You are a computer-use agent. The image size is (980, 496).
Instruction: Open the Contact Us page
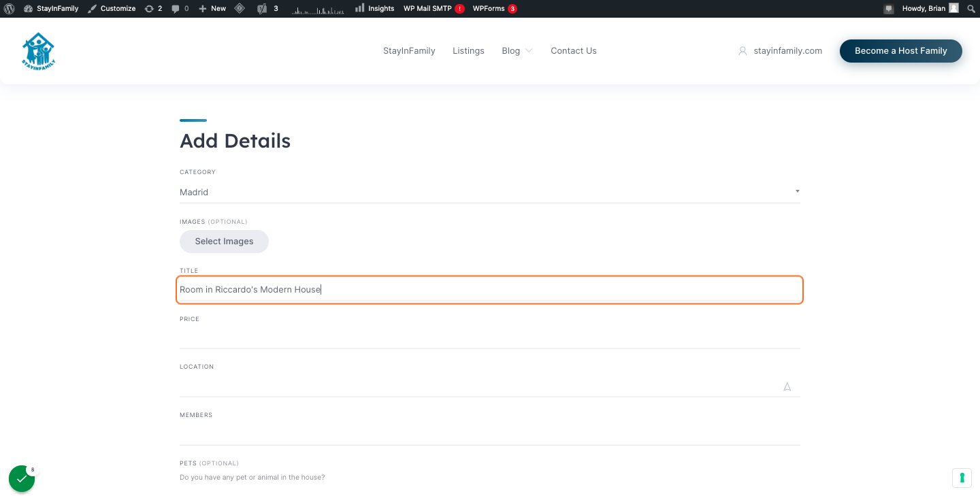[574, 51]
